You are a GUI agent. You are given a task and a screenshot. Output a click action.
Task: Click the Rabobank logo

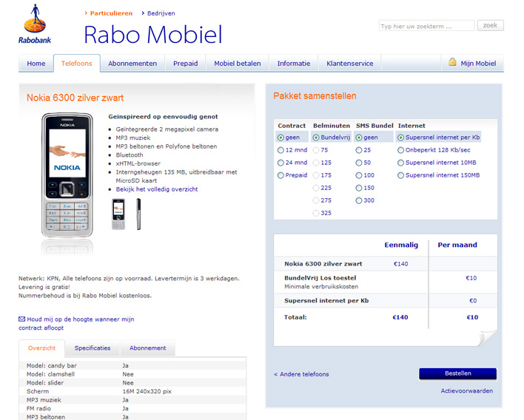pos(35,24)
